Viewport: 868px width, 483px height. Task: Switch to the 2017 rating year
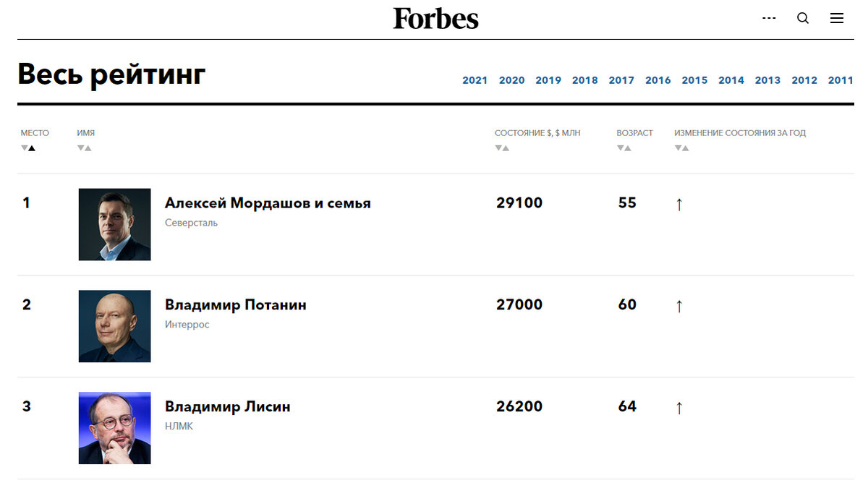click(621, 80)
